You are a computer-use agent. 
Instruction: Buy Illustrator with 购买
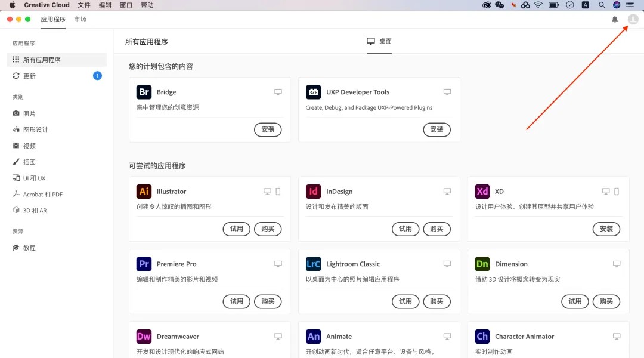point(268,229)
